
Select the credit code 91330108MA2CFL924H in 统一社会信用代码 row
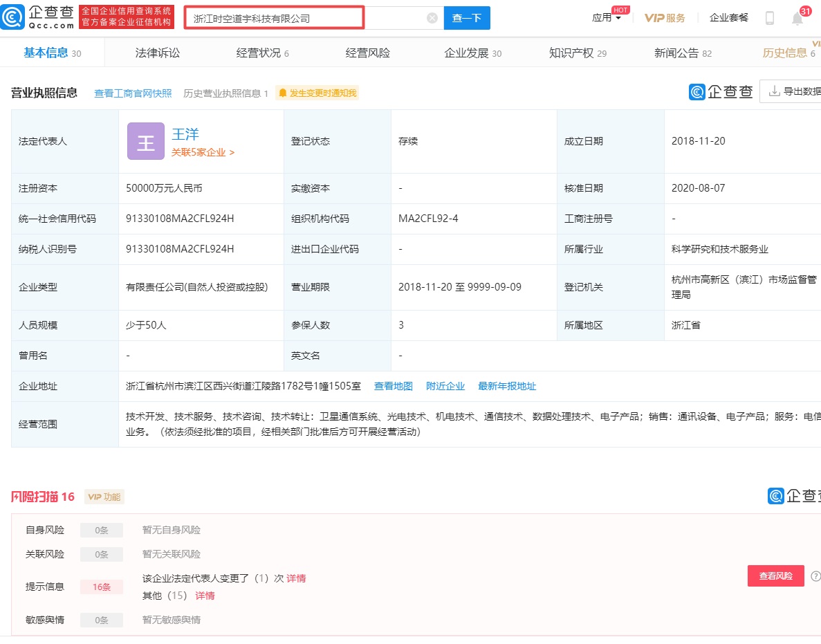pyautogui.click(x=180, y=219)
